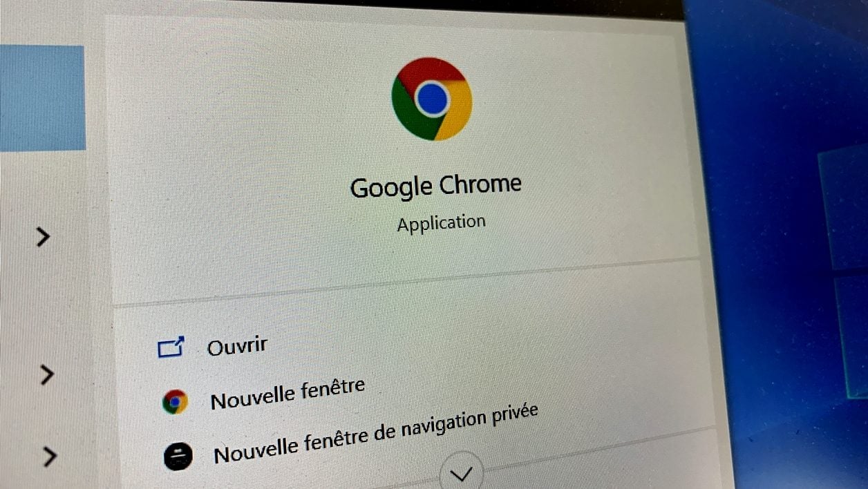Click the black incognito icon for navigation privée
Image resolution: width=868 pixels, height=489 pixels.
click(178, 457)
